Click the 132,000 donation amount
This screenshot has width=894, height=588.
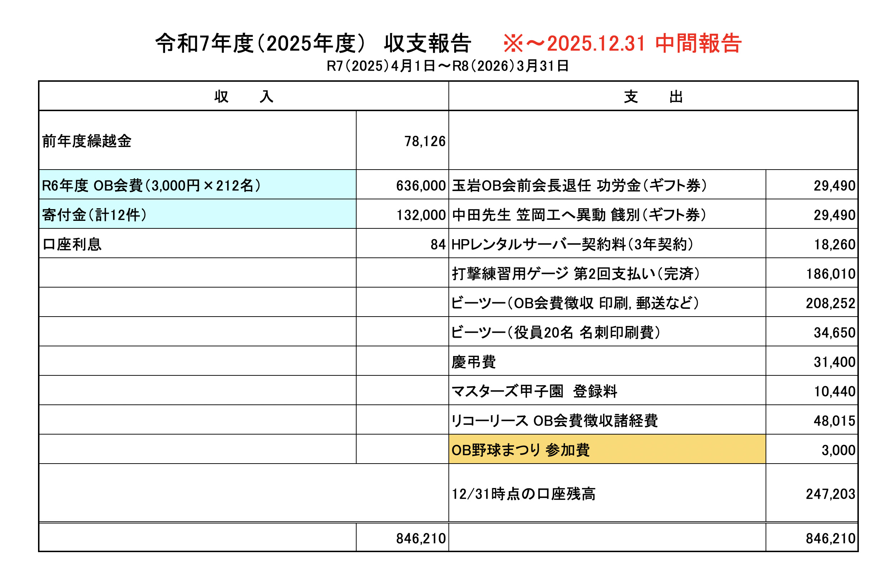421,215
